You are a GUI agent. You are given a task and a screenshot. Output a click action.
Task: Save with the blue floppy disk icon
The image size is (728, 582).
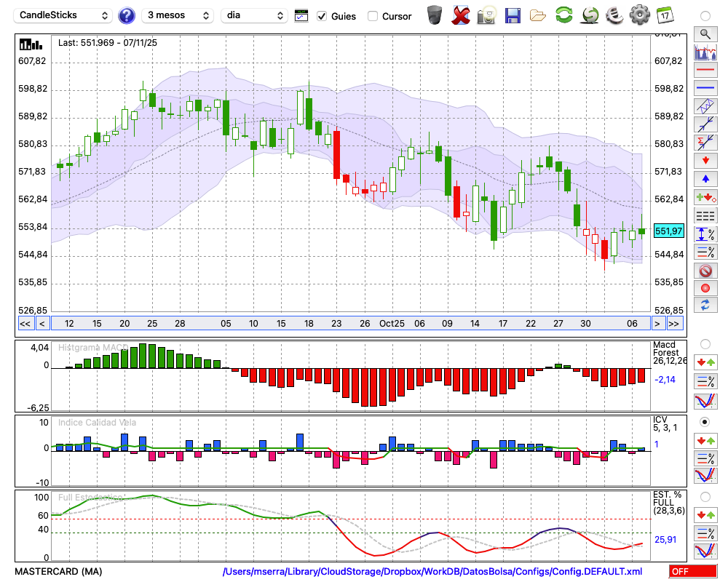(513, 15)
